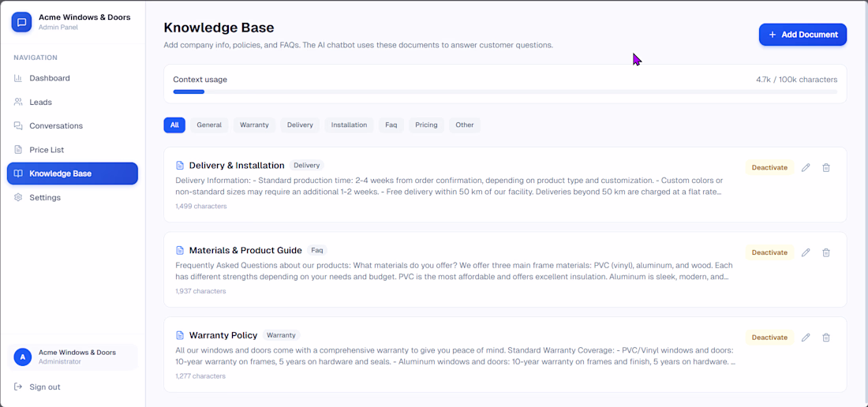
Task: Deactivate the Materials & Product Guide document
Action: coord(769,252)
